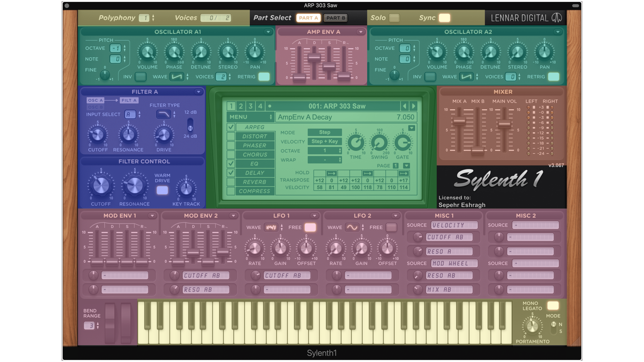The width and height of the screenshot is (644, 362).
Task: Open the arpeggiator Page dropdown arrow
Action: tap(407, 166)
